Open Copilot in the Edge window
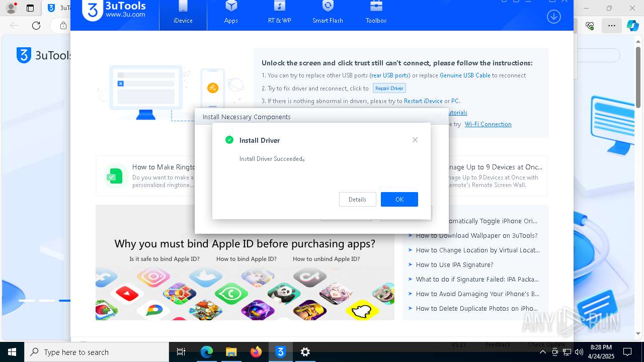The width and height of the screenshot is (644, 362). (632, 26)
